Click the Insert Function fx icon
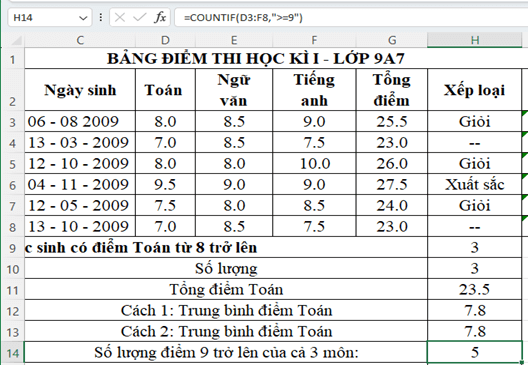This screenshot has width=528, height=365. (x=160, y=17)
